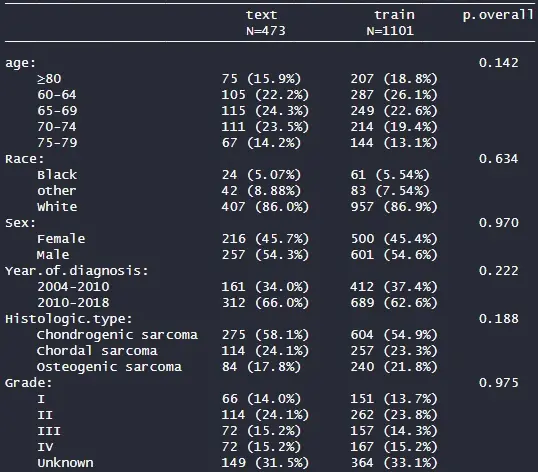Click the 'Race:' variable label
Image resolution: width=538 pixels, height=472 pixels.
25,159
